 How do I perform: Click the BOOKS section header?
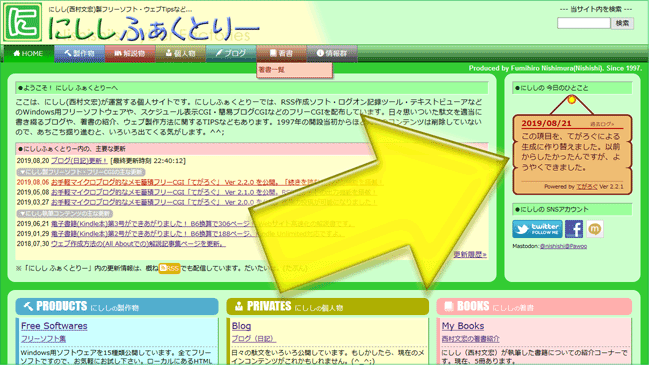click(534, 306)
